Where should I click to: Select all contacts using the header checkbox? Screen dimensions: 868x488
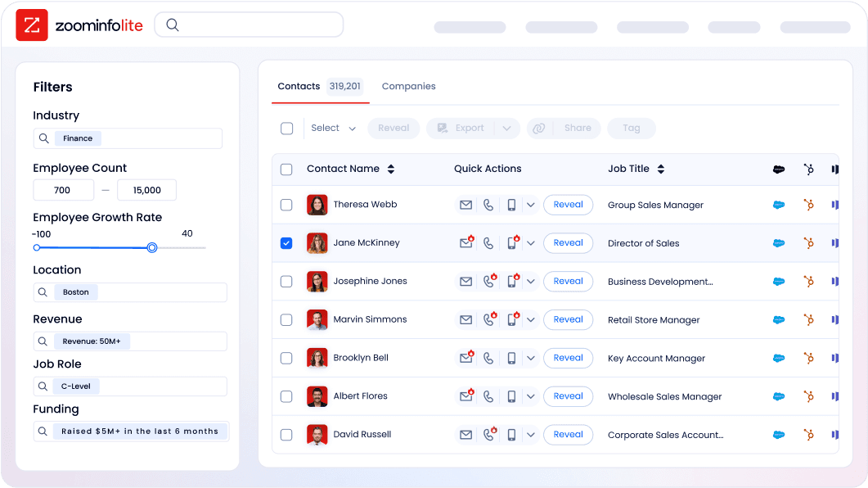[x=286, y=169]
